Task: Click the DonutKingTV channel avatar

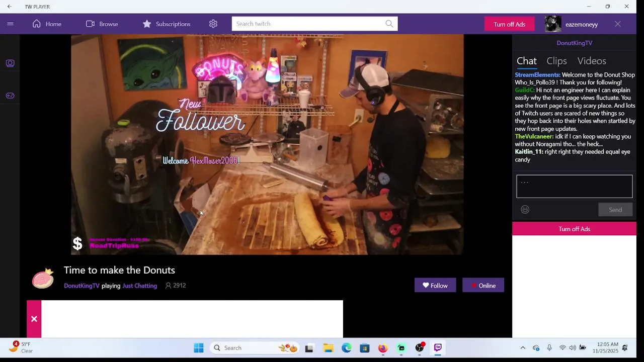Action: 43,278
